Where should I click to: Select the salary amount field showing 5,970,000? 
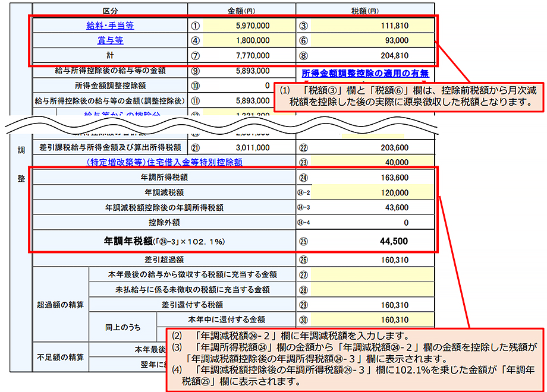(x=250, y=26)
